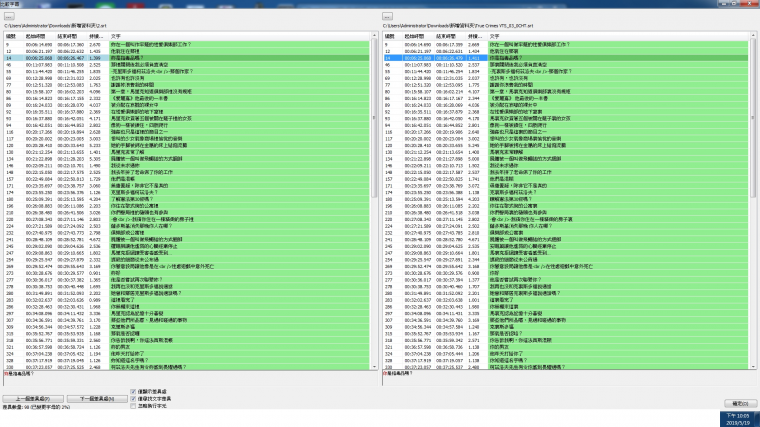Open the taskbar clock showing 10:05
The height and width of the screenshot is (427, 760).
tap(739, 419)
